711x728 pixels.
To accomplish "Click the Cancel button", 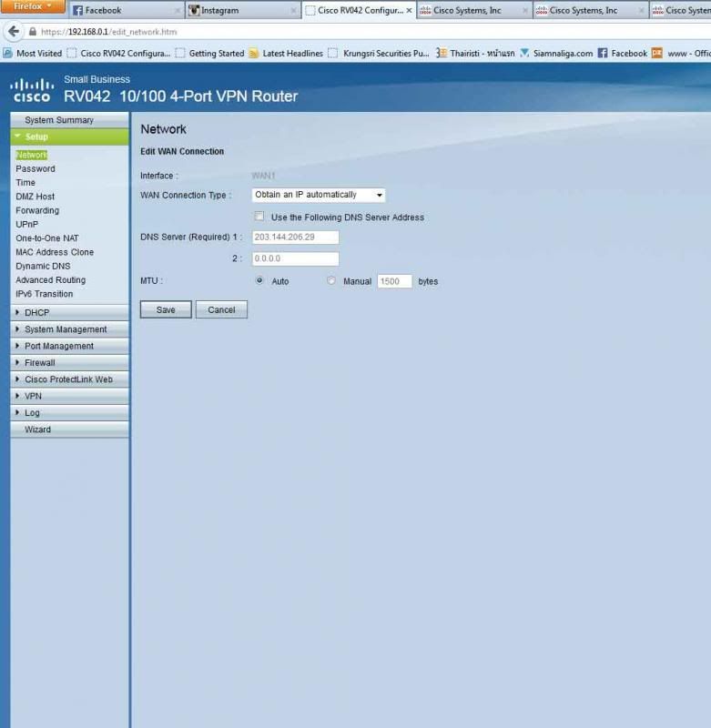I will (221, 309).
